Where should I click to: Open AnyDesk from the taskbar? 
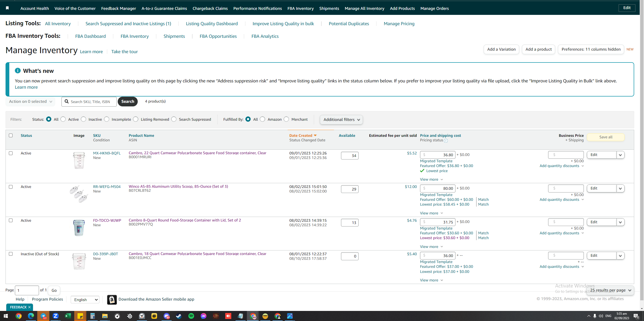[228, 316]
